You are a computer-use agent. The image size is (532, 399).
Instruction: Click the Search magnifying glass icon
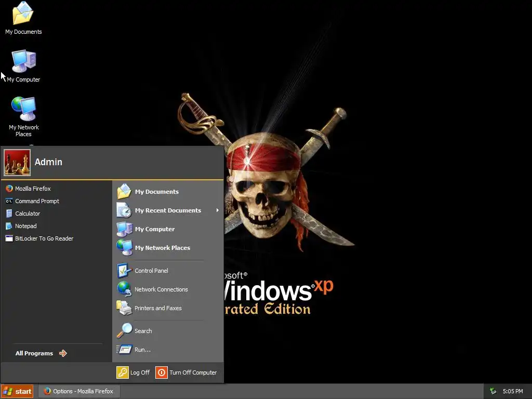[x=124, y=331]
